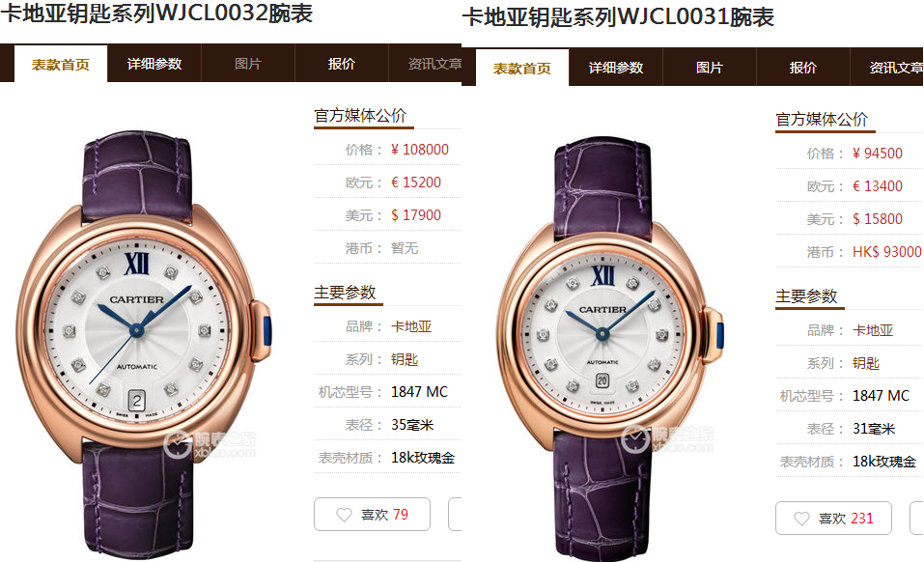Select 报价 tab on left watch page

pos(341,64)
